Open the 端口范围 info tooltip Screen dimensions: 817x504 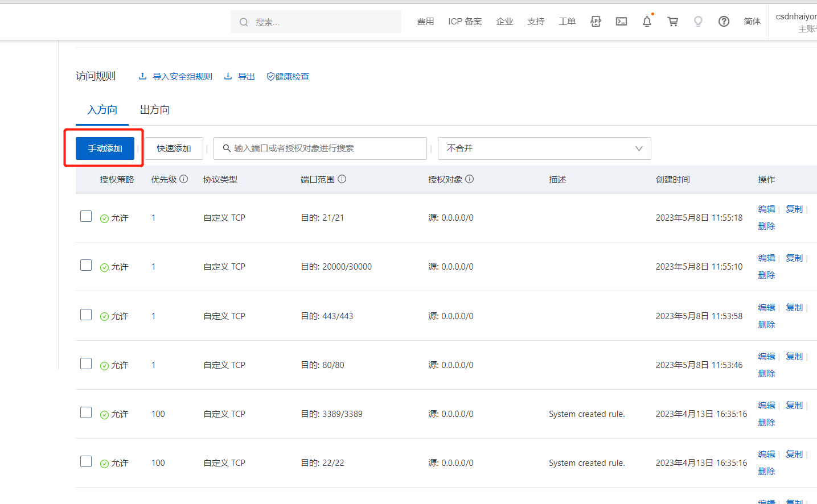342,179
